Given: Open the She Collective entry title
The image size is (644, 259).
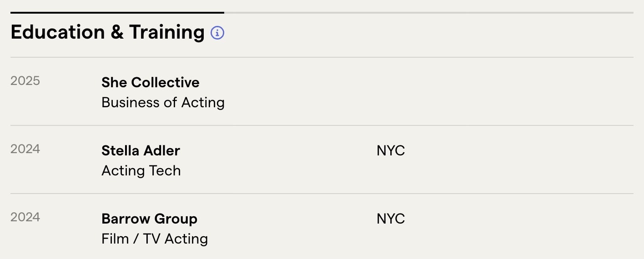Looking at the screenshot, I should click(150, 83).
